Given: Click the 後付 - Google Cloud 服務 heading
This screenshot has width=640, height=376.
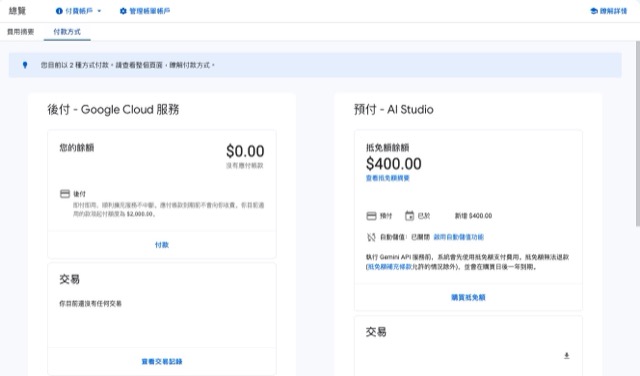Looking at the screenshot, I should (x=113, y=109).
